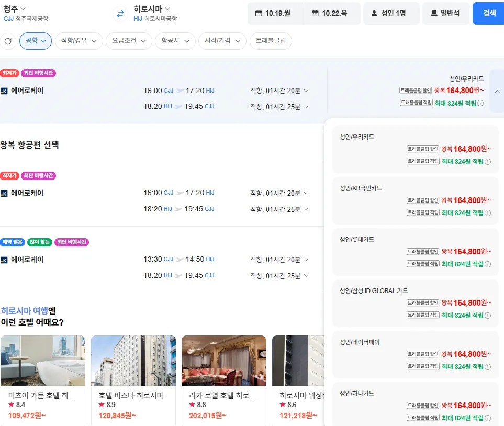Open 히로시마 워싱턴 hotel thumbnail
504x426 pixels.
pyautogui.click(x=298, y=361)
